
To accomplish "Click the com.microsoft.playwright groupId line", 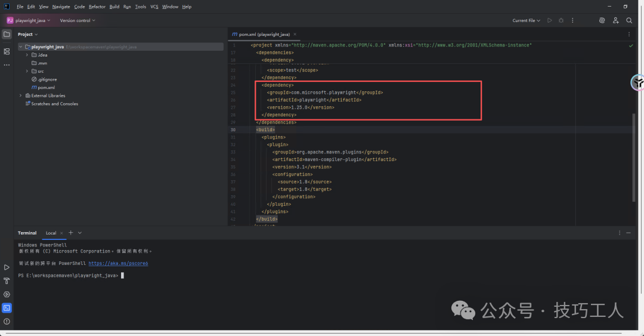I will pos(325,93).
